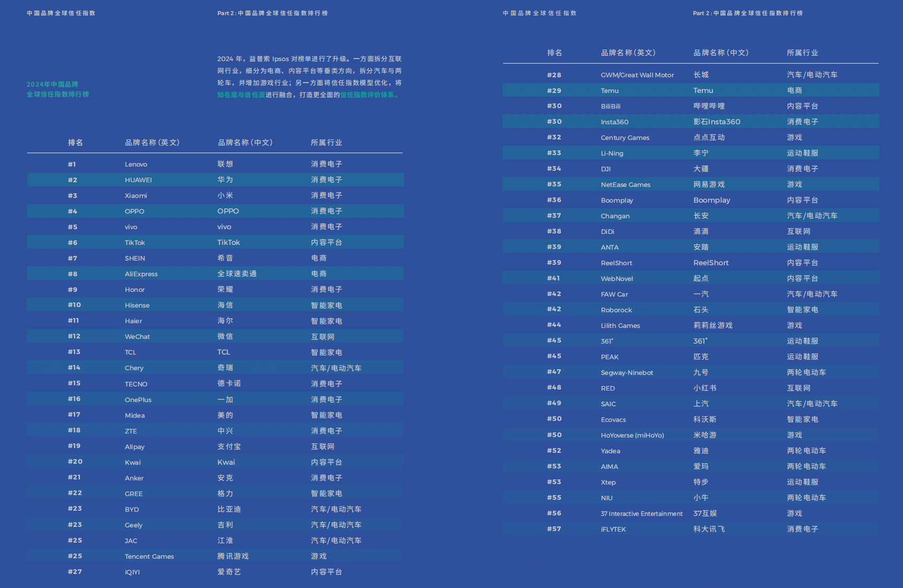Click the GREE table entry
This screenshot has height=588, width=903.
134,494
